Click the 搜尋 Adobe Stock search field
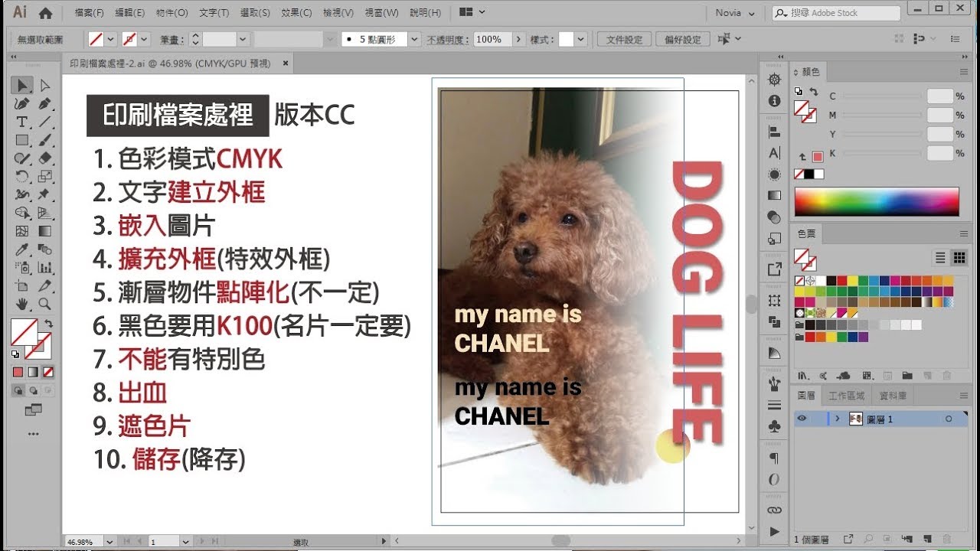 (836, 13)
